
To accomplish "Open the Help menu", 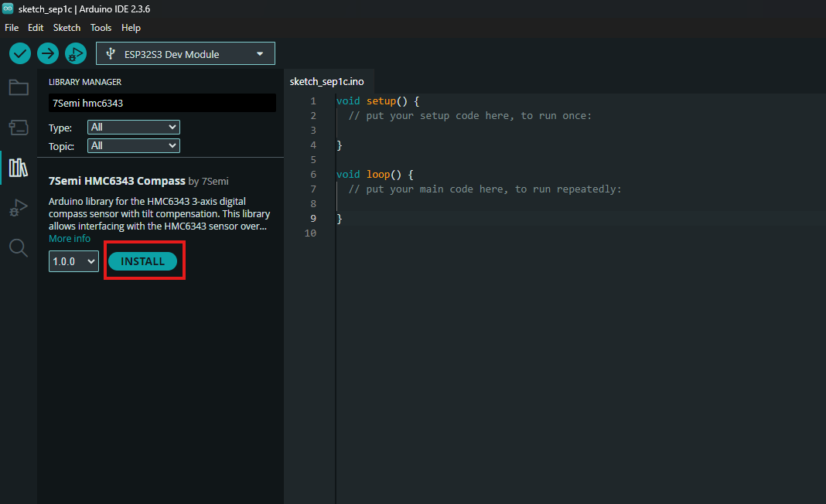I will pyautogui.click(x=131, y=27).
